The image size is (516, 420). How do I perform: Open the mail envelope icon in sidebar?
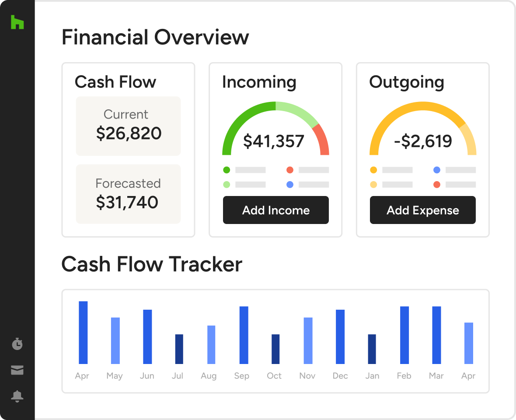(x=17, y=370)
